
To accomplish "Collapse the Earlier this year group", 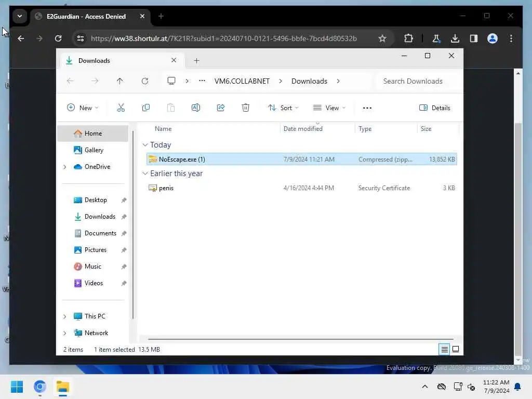I will coord(145,174).
